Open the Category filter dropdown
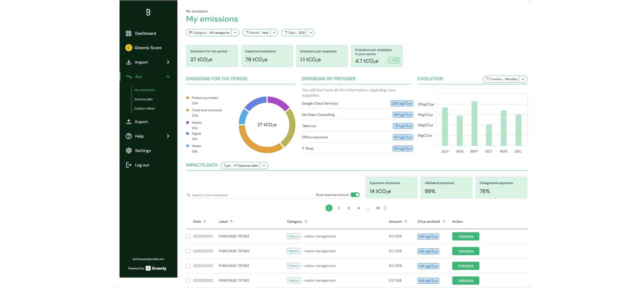Screen dimensions: 644x288 [x=235, y=33]
